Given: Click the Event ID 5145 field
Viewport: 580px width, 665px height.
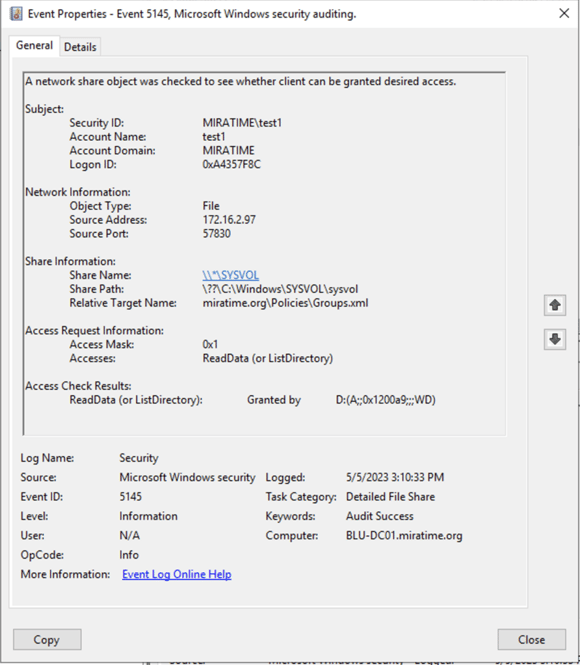Looking at the screenshot, I should click(x=131, y=497).
